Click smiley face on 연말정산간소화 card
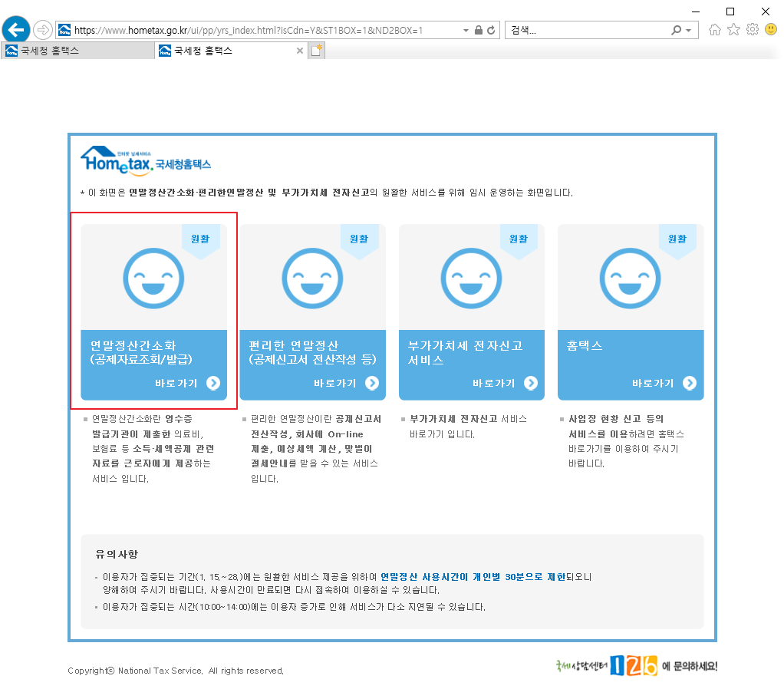 [x=153, y=279]
